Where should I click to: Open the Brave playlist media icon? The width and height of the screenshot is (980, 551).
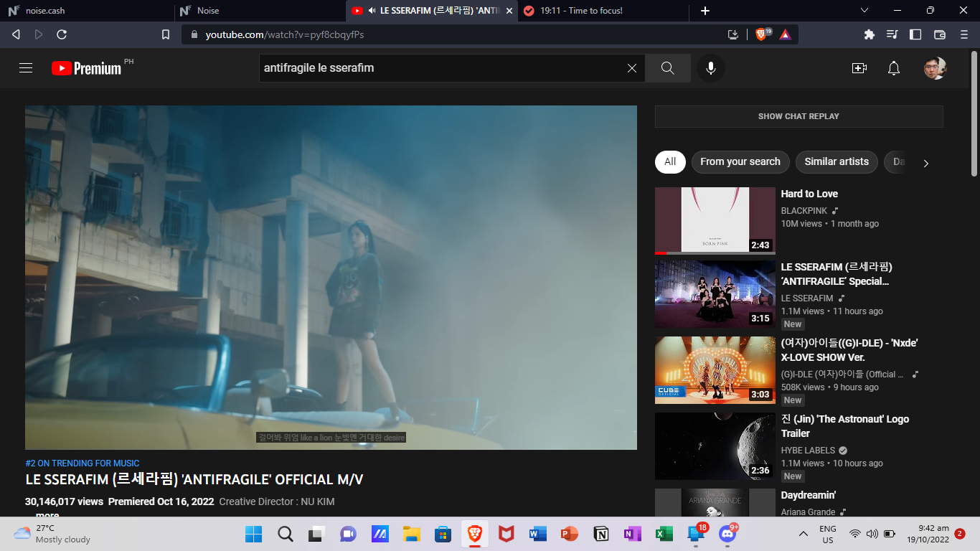click(892, 34)
